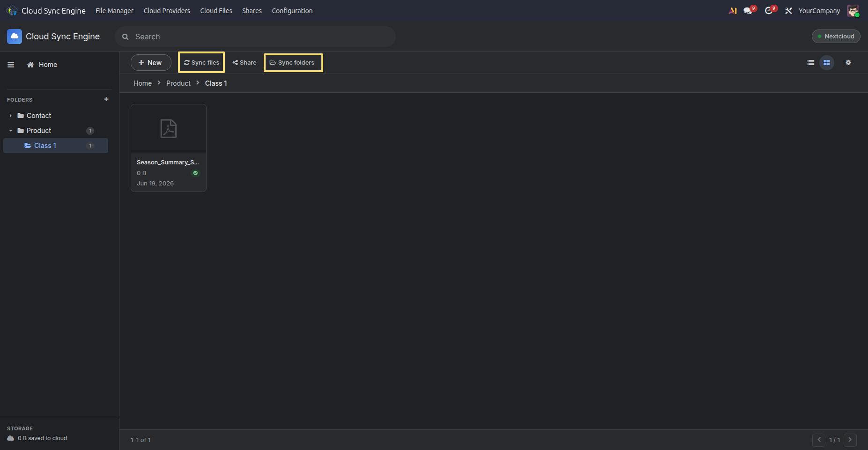The width and height of the screenshot is (868, 450).
Task: Go to the previous page
Action: [x=819, y=440]
